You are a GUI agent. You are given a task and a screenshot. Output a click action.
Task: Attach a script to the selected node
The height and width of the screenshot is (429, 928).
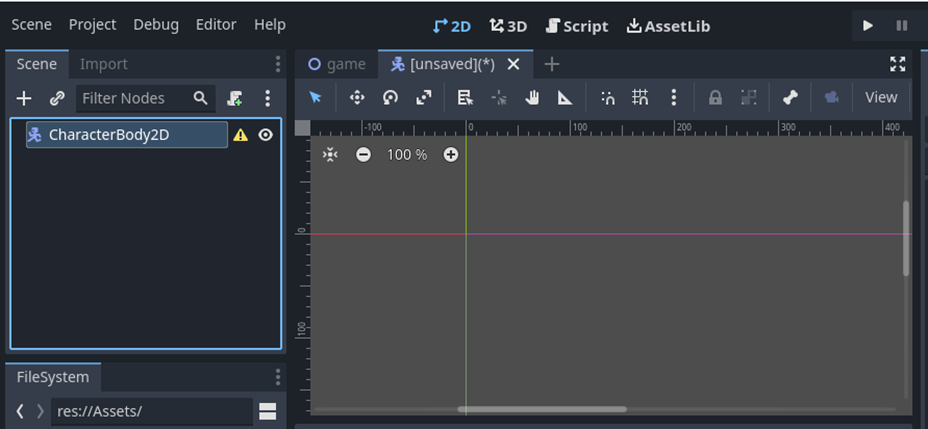click(x=235, y=98)
